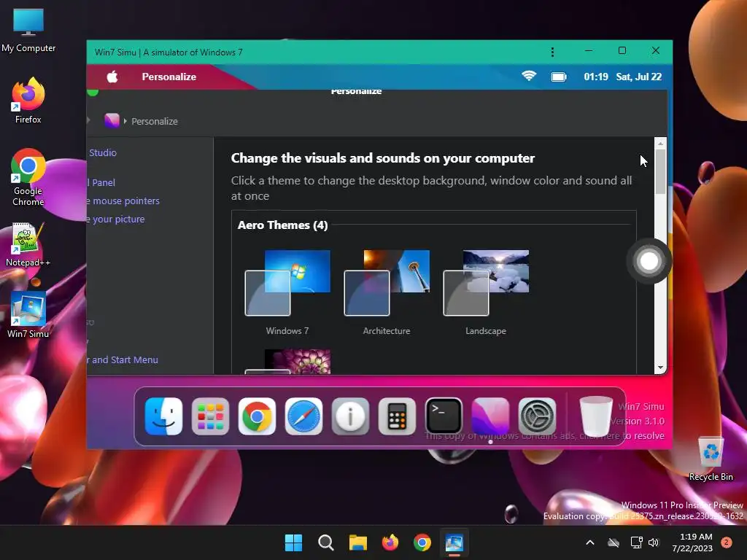The height and width of the screenshot is (560, 747).
Task: Click the breadcrumb arrow before Personalize
Action: tap(125, 121)
